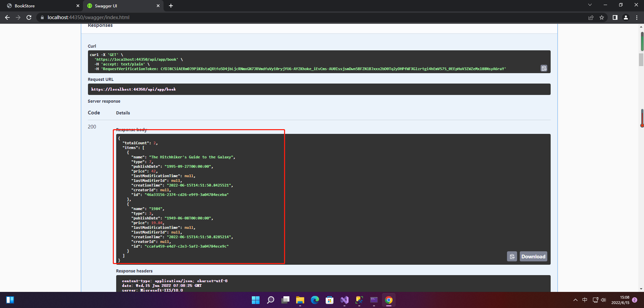644x308 pixels.
Task: Launch Microsoft Edge from the taskbar
Action: [x=315, y=300]
